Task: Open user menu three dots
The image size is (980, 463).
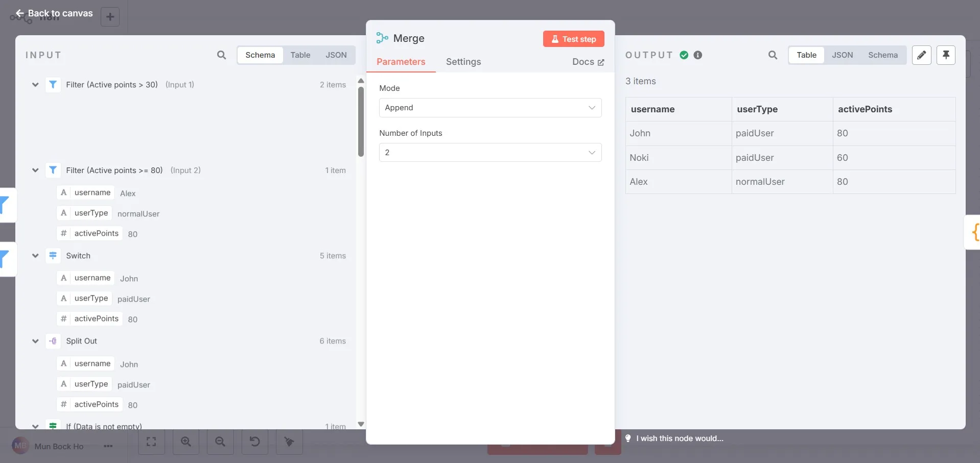Action: coord(108,446)
